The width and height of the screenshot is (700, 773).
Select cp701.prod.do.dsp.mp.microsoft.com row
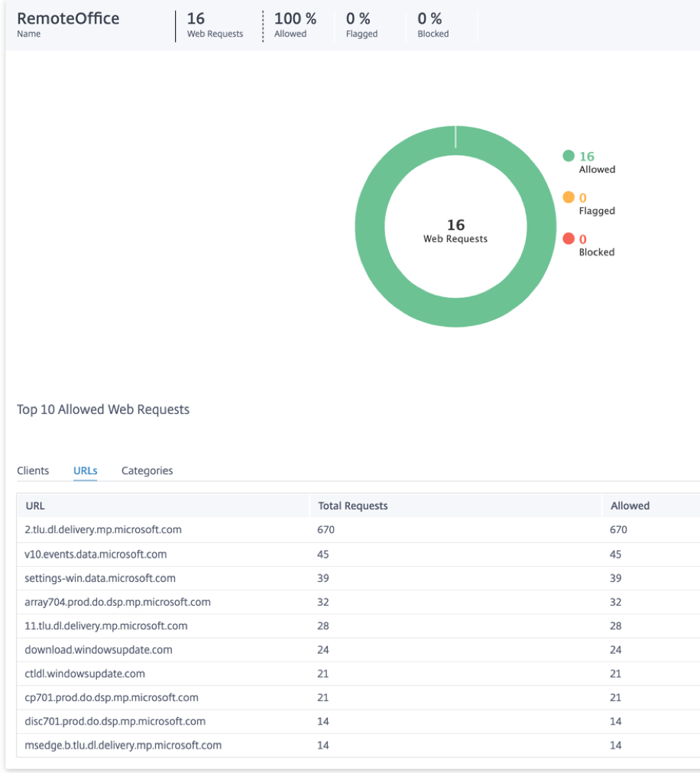click(x=358, y=697)
